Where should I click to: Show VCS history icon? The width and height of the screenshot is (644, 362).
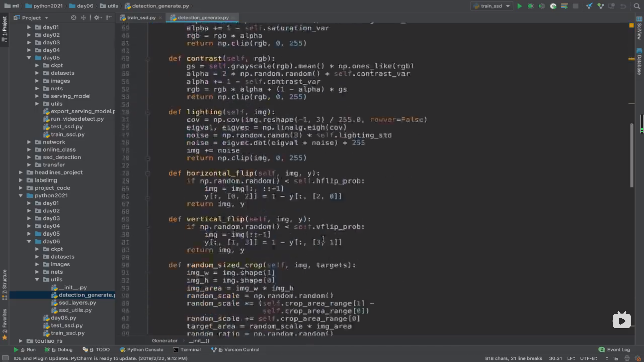point(612,6)
